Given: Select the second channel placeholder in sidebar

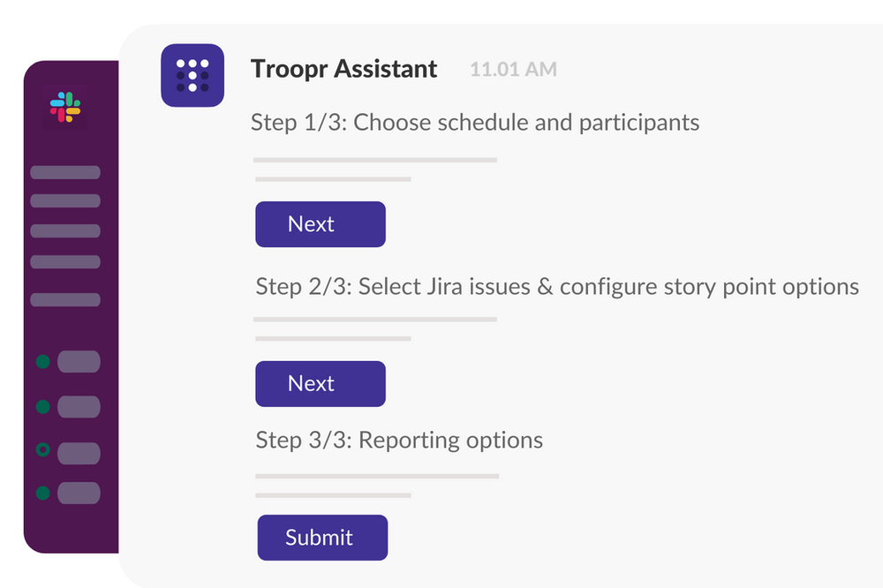Looking at the screenshot, I should coord(65,201).
